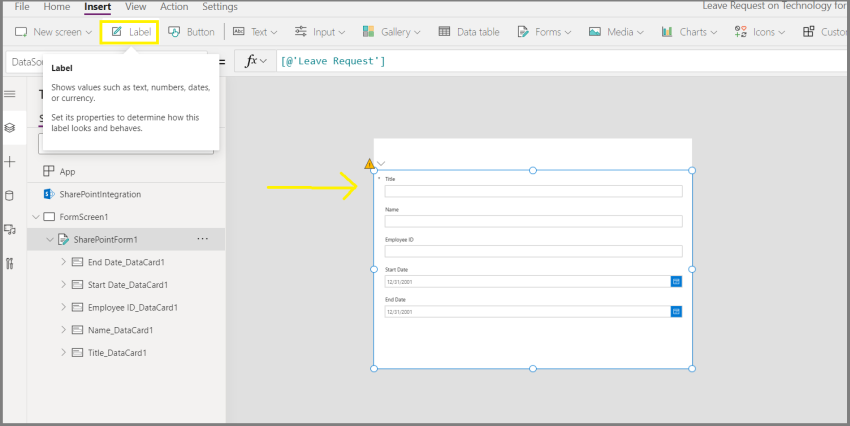Insert a Button control
Viewport: 850px width, 426px height.
(191, 32)
